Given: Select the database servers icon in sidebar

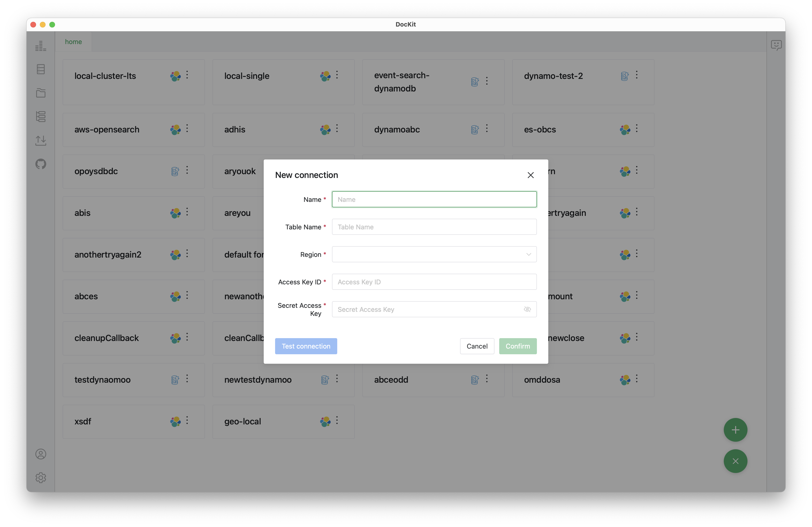Looking at the screenshot, I should pos(41,69).
